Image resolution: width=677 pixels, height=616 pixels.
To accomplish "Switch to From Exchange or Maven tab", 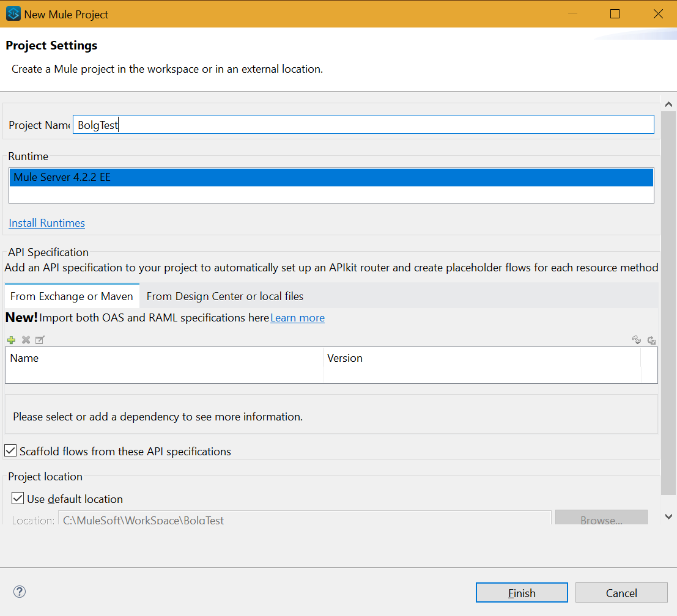I will click(72, 296).
